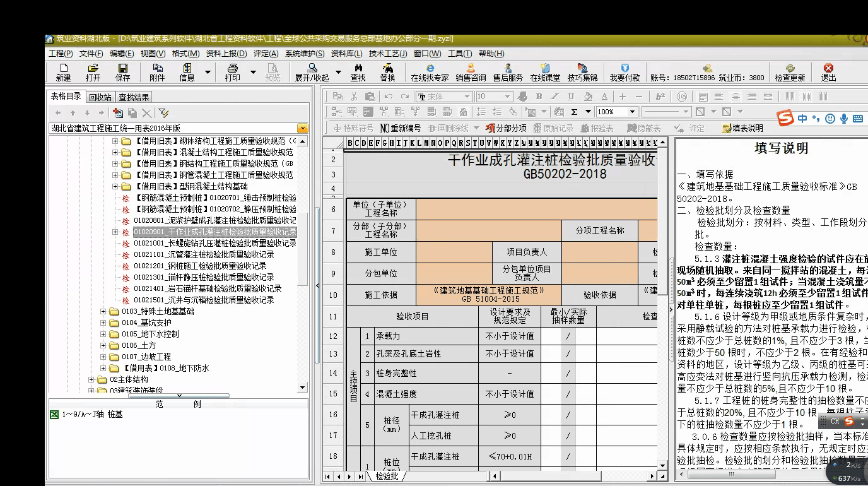Click the 原始记录 button

(x=553, y=128)
